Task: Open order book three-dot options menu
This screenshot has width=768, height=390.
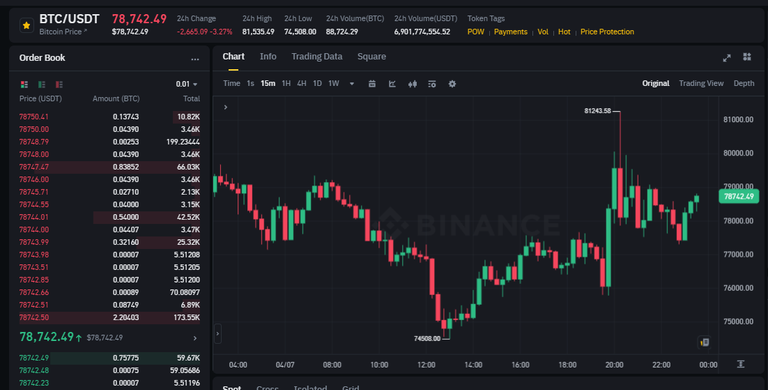Action: (x=195, y=59)
